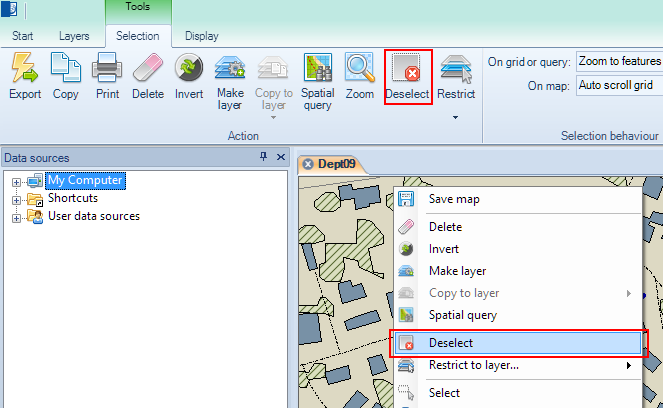Close the Dept09 map tab
The image size is (663, 408).
(x=308, y=164)
